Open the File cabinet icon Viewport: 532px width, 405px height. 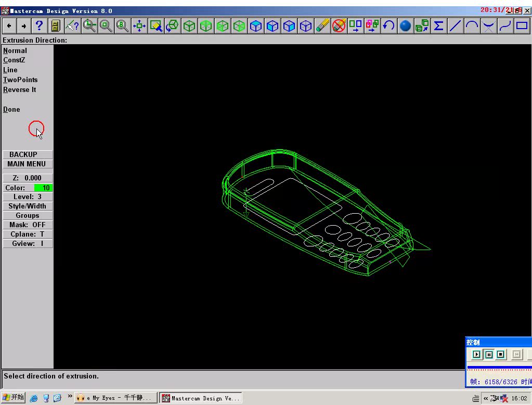56,26
